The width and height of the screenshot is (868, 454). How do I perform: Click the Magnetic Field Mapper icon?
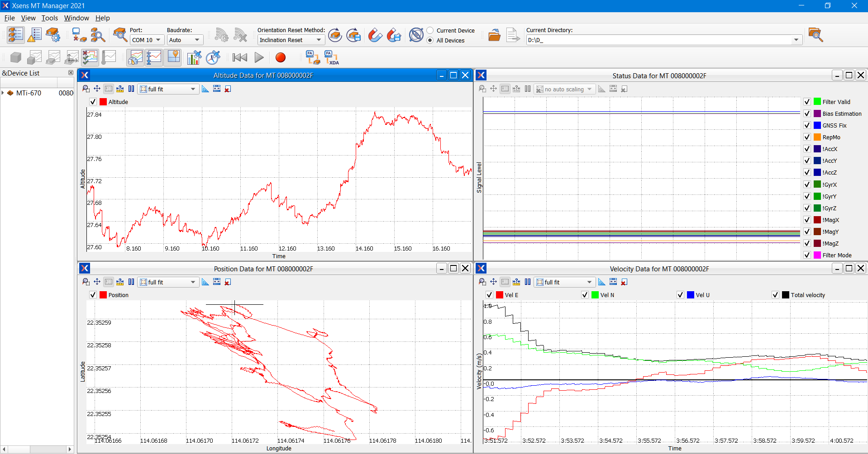pyautogui.click(x=375, y=35)
